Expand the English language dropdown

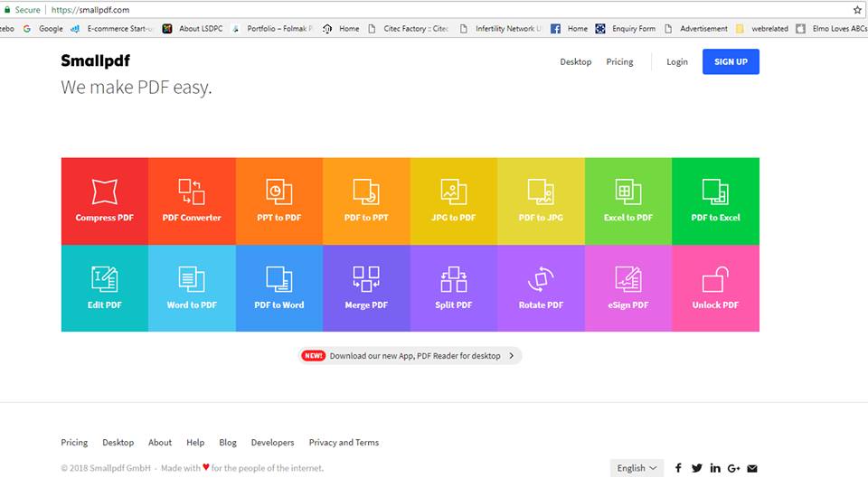[637, 468]
